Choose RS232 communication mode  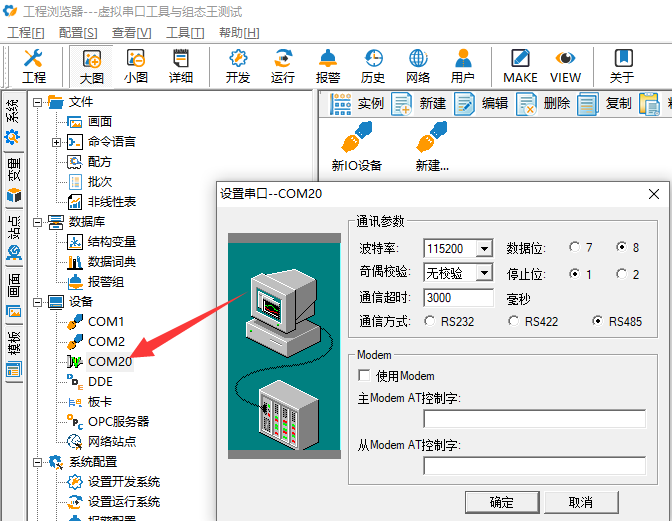pos(429,321)
